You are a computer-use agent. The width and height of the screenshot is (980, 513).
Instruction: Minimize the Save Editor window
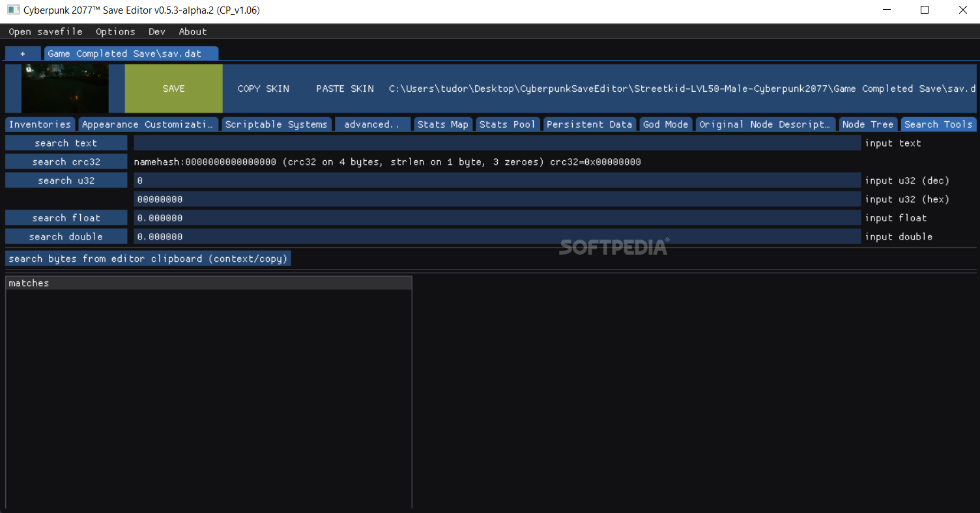[x=887, y=10]
